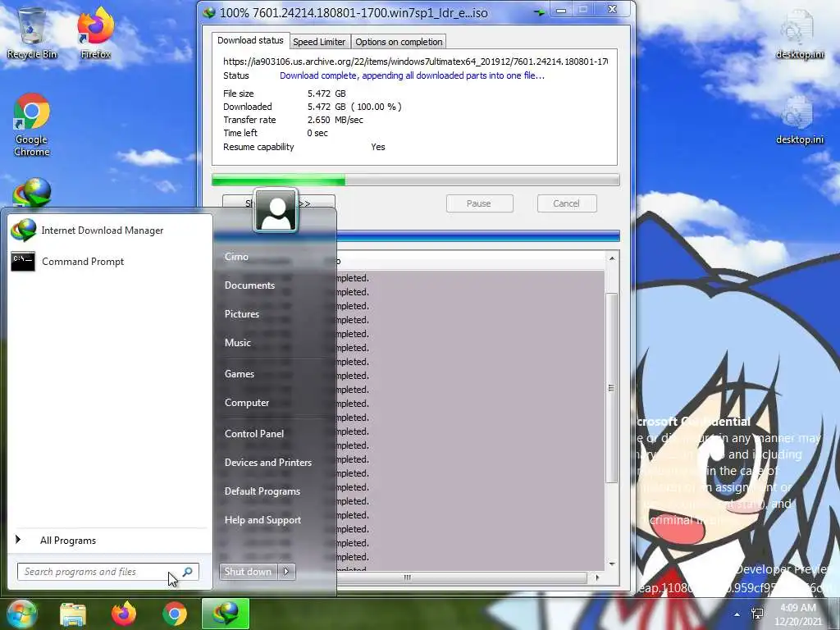The image size is (840, 630).
Task: Click the search magnifier icon
Action: tap(188, 572)
